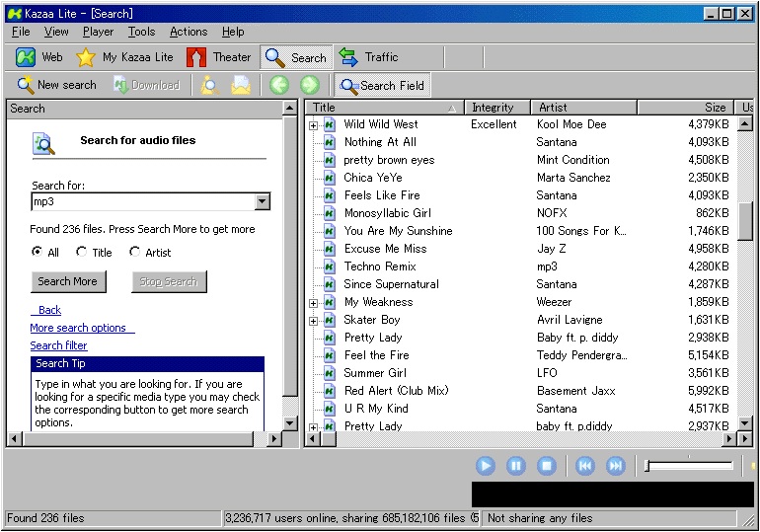Image resolution: width=760 pixels, height=532 pixels.
Task: Sort results by Title column
Action: point(384,108)
